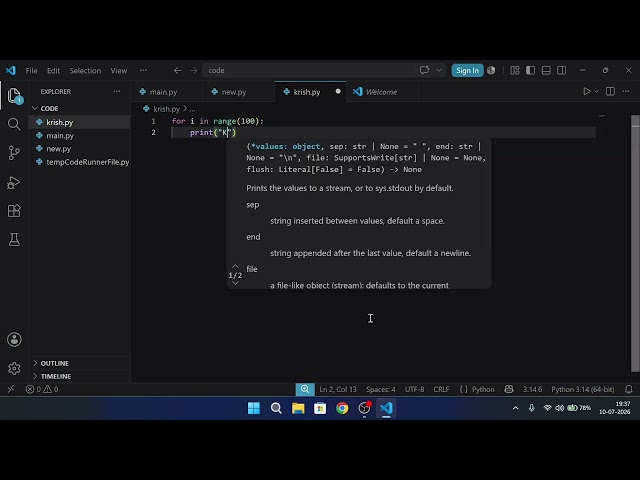Click the Sign In button

(x=467, y=70)
